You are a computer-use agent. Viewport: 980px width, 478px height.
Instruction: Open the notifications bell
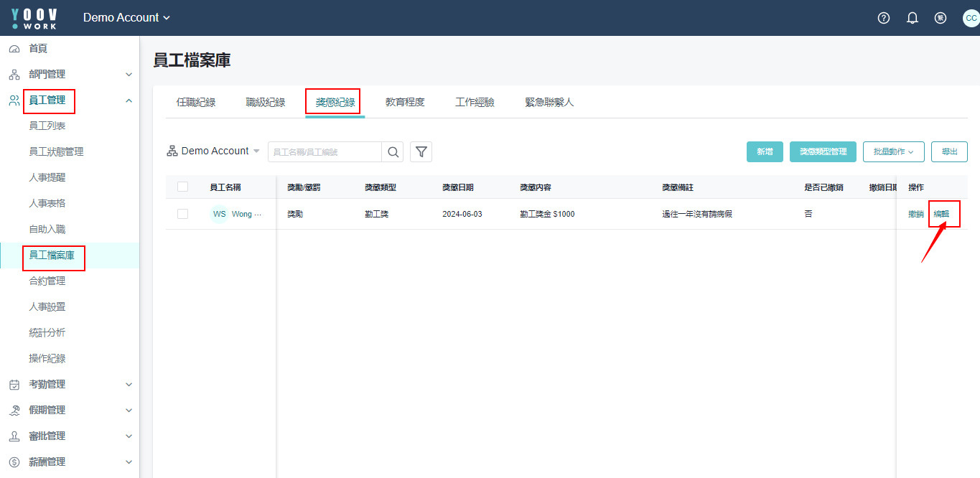pos(913,18)
